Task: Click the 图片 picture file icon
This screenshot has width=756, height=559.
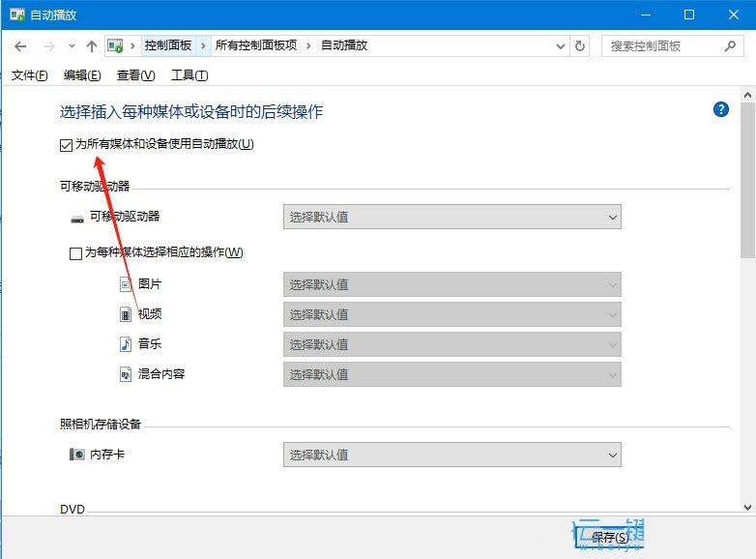Action: coord(126,284)
